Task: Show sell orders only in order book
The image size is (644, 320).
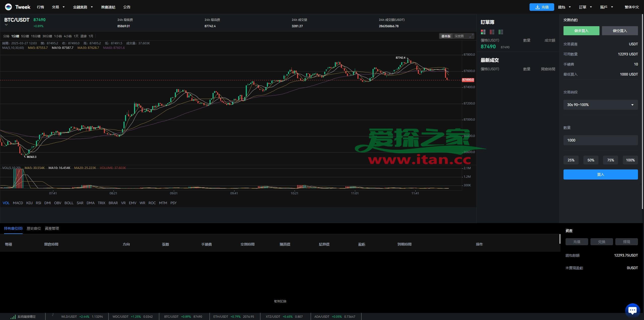Action: tap(492, 32)
